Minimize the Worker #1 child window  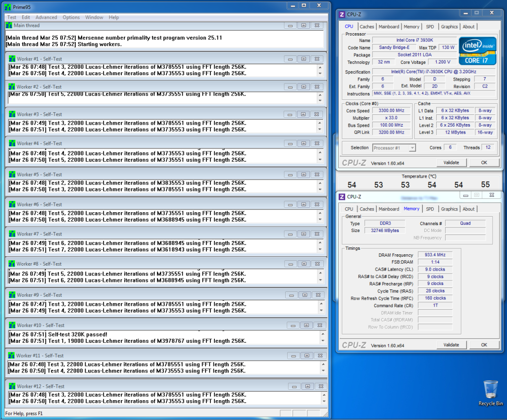pyautogui.click(x=290, y=59)
